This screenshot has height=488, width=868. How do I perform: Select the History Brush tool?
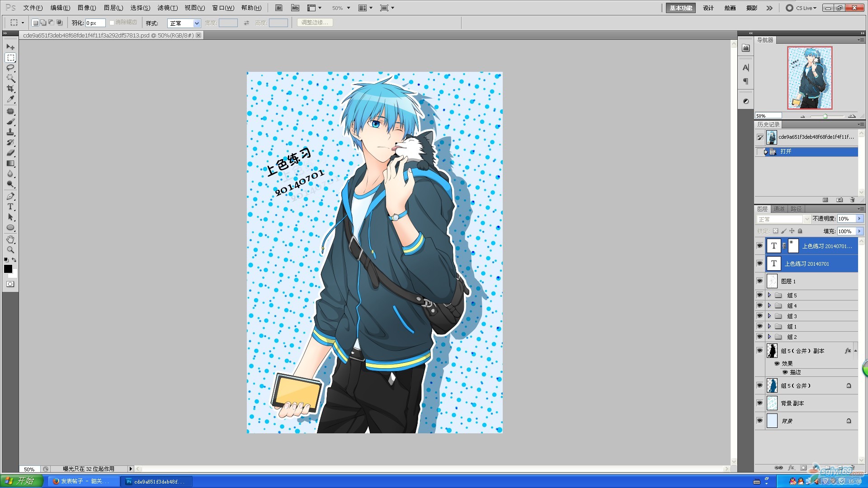tap(10, 142)
